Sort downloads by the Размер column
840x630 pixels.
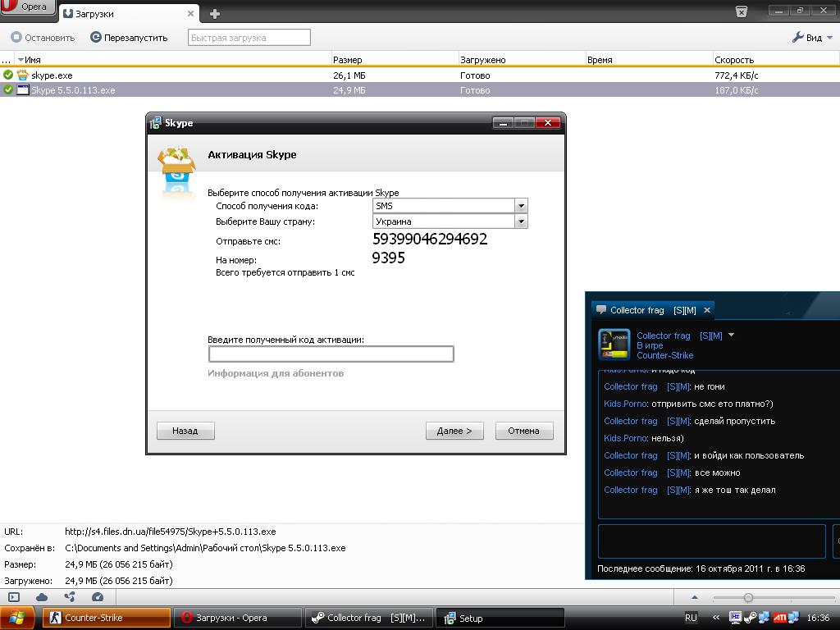coord(394,59)
